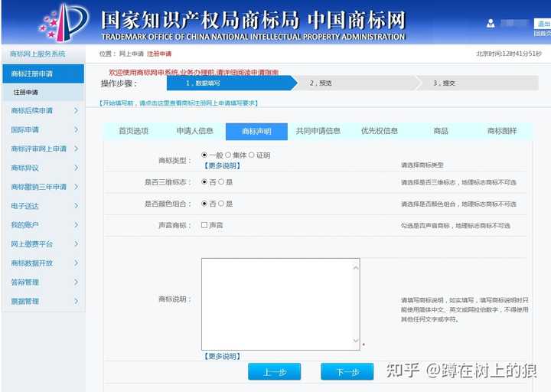Expand 商标后续申请 chevron
This screenshot has height=392, width=551.
coord(77,111)
